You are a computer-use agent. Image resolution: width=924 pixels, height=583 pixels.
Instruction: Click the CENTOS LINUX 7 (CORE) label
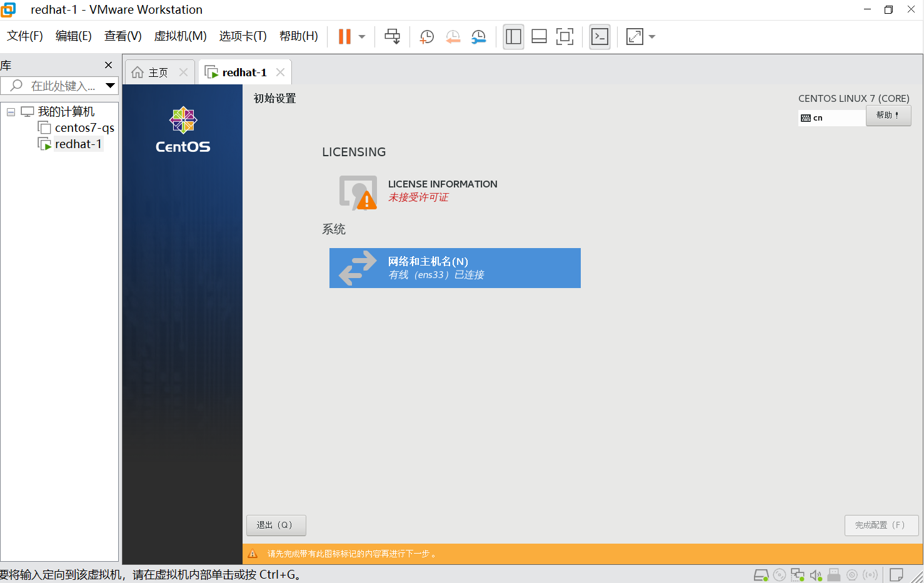[x=854, y=99]
